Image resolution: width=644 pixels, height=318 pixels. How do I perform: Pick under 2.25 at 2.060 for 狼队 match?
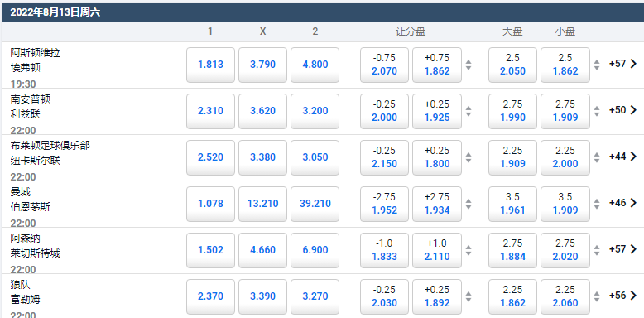click(565, 297)
